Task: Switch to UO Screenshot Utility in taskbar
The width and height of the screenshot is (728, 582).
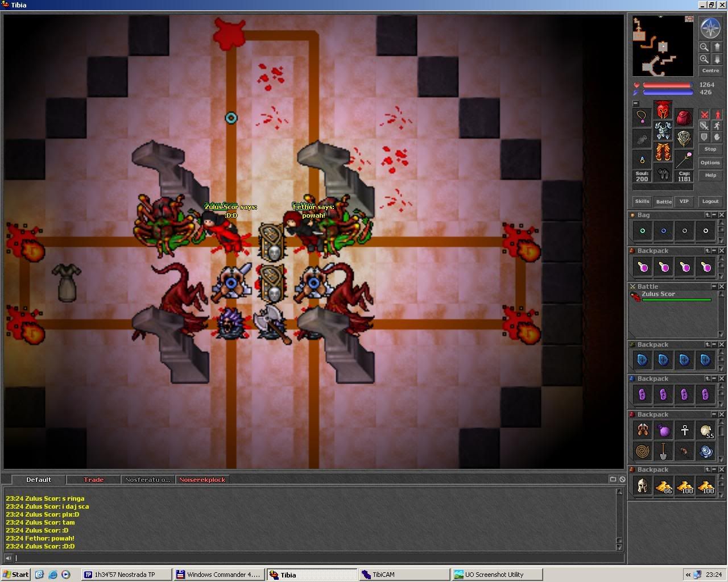Action: coord(497,575)
